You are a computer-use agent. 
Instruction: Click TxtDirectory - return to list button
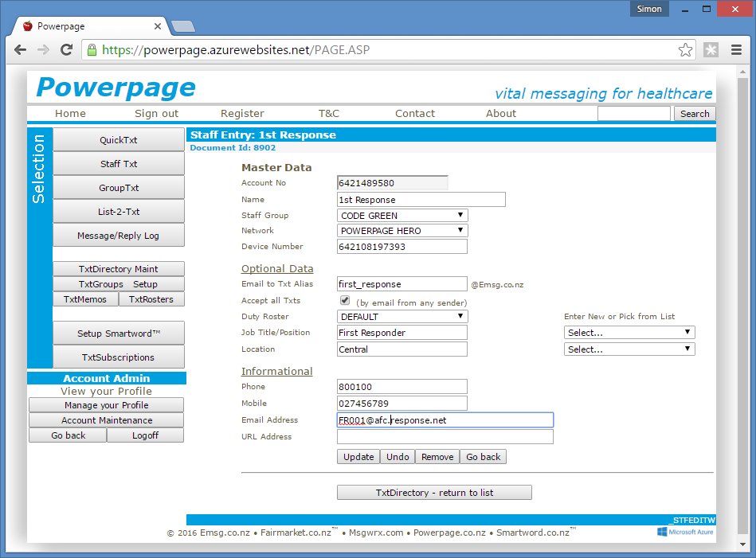(x=434, y=493)
